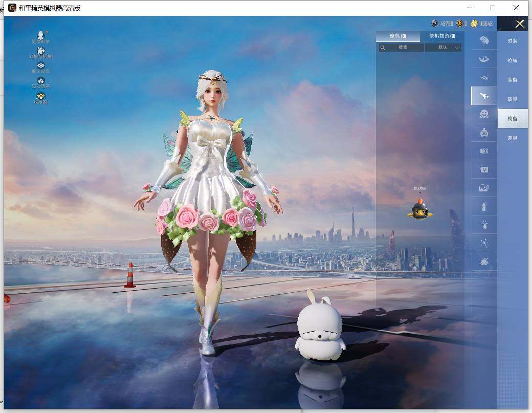The image size is (532, 413).
Task: Open the voice speaker category
Action: tap(484, 151)
